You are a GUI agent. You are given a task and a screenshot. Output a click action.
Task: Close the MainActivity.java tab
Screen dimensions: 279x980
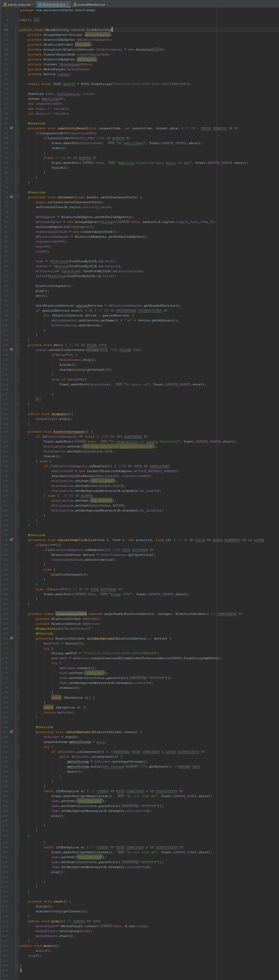tap(68, 5)
